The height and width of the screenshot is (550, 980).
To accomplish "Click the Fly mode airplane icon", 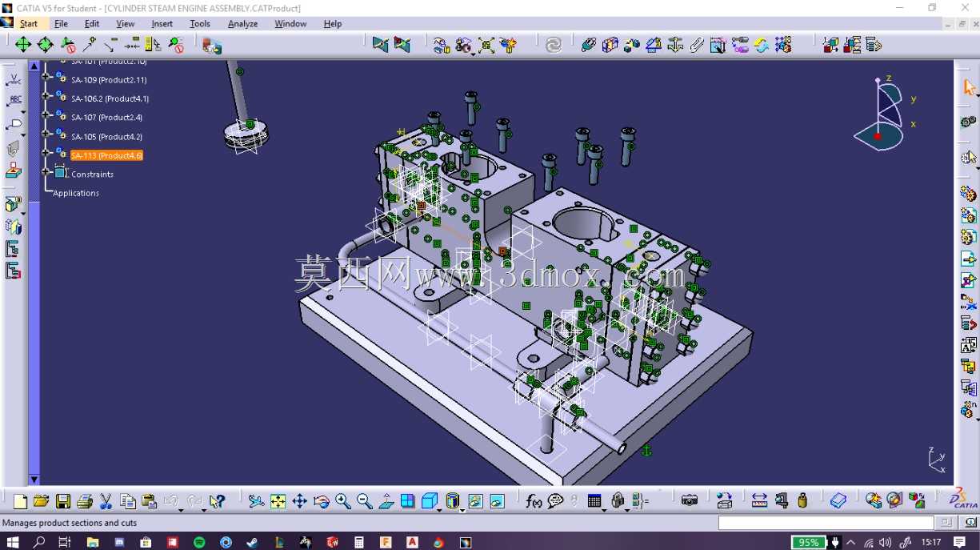I will tap(256, 501).
